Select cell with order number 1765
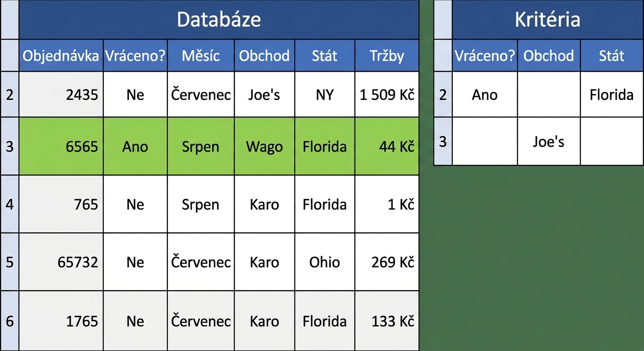This screenshot has height=351, width=644. (61, 321)
